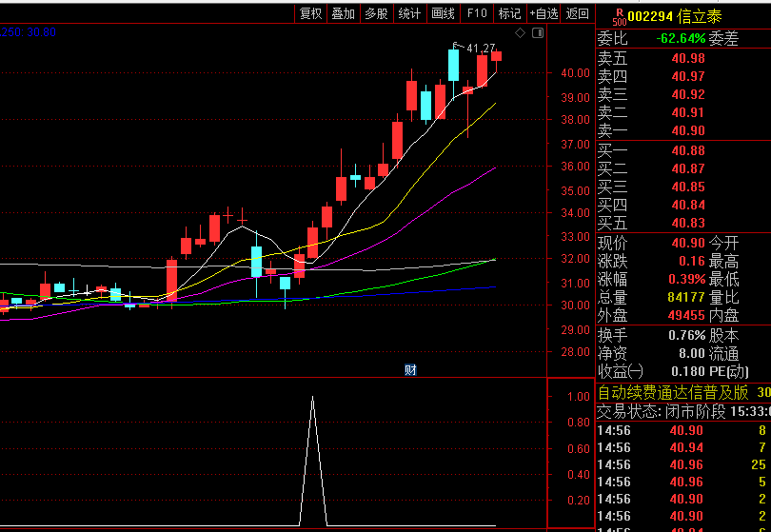The image size is (771, 532).
Task: Click 委比 value -62.64%
Action: (x=681, y=38)
